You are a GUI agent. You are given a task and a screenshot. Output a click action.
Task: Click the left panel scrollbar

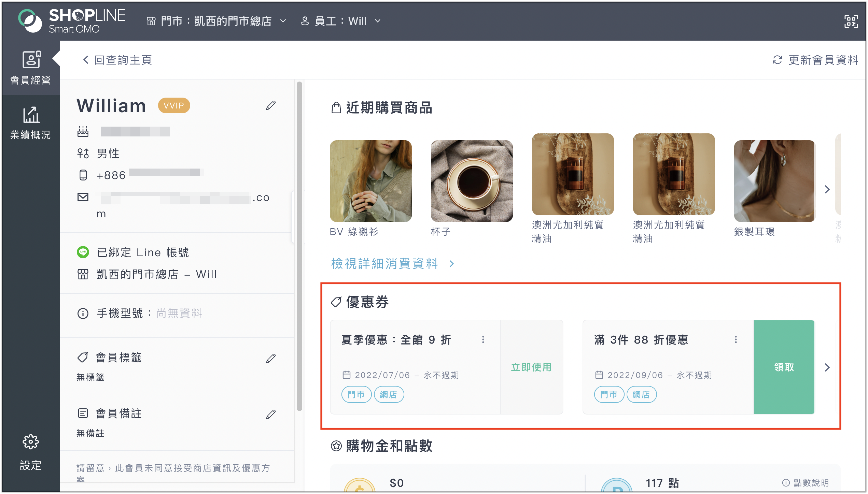pos(299,246)
